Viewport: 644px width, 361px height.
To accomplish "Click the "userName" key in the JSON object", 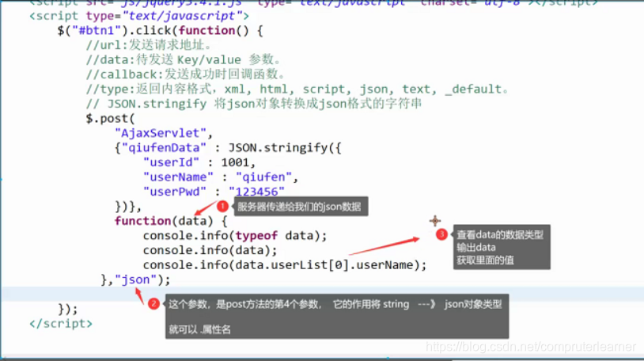I will pyautogui.click(x=178, y=177).
